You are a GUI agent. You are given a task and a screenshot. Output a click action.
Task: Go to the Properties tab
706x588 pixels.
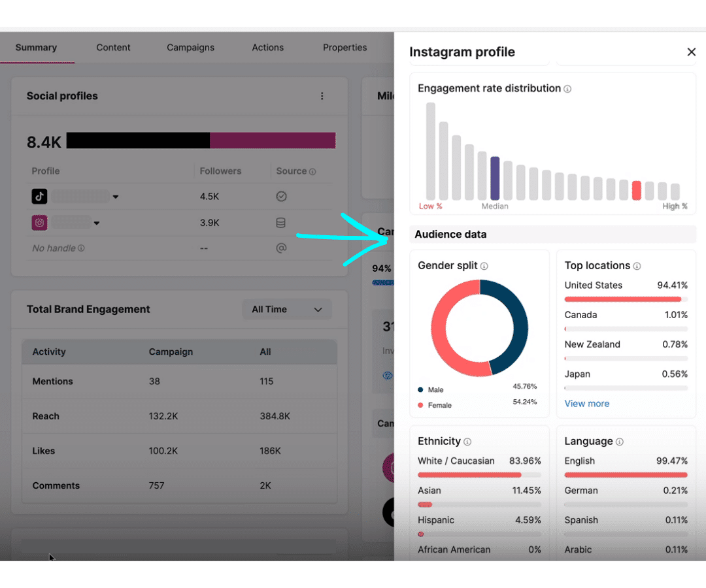345,48
